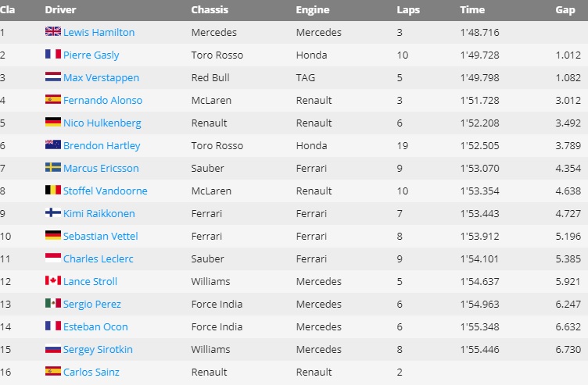This screenshot has height=385, width=588.
Task: Follow the Sebastian Vettel link
Action: (x=101, y=236)
